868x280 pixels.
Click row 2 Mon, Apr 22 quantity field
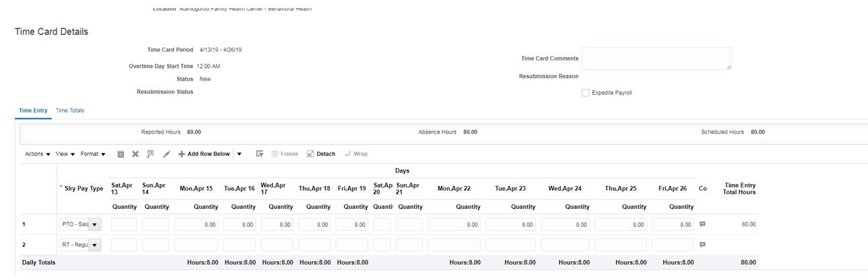pos(454,245)
